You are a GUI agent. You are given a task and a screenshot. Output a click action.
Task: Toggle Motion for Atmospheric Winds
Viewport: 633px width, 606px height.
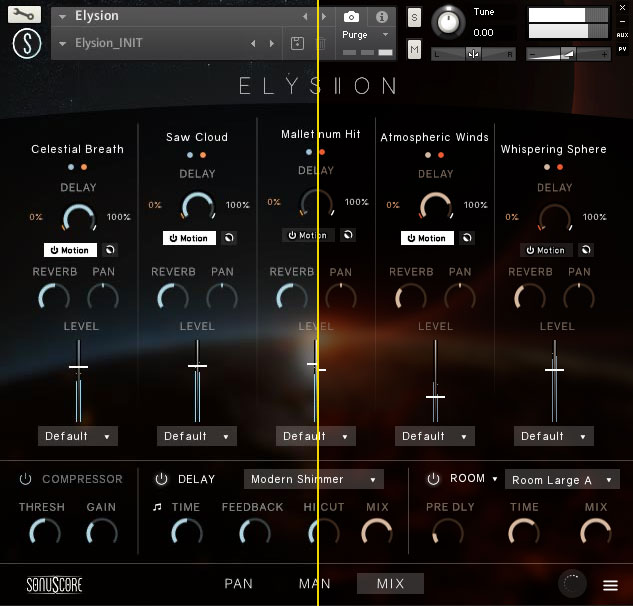coord(427,238)
